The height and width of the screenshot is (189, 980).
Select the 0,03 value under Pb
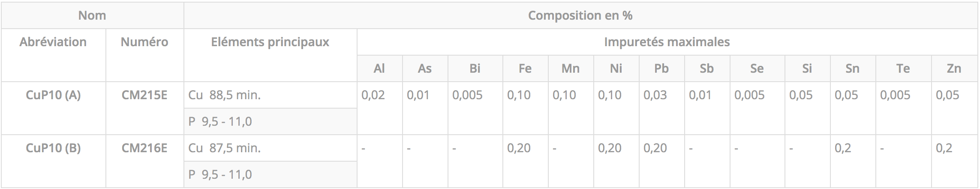click(x=655, y=95)
